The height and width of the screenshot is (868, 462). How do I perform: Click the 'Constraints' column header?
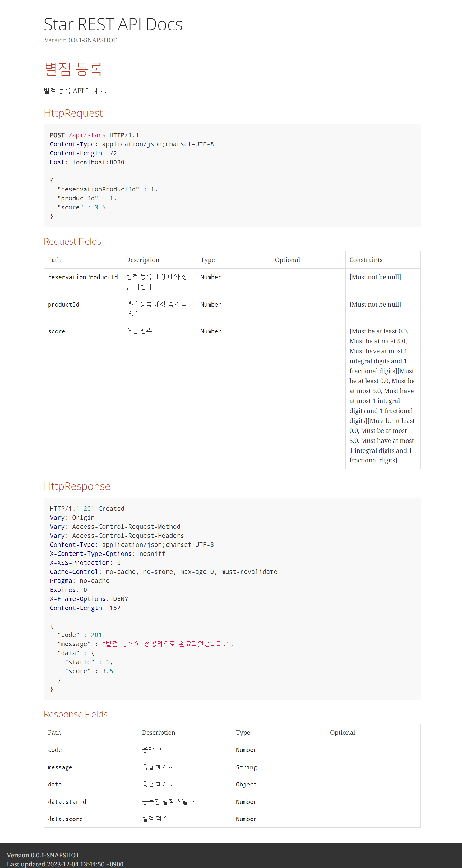(x=366, y=260)
